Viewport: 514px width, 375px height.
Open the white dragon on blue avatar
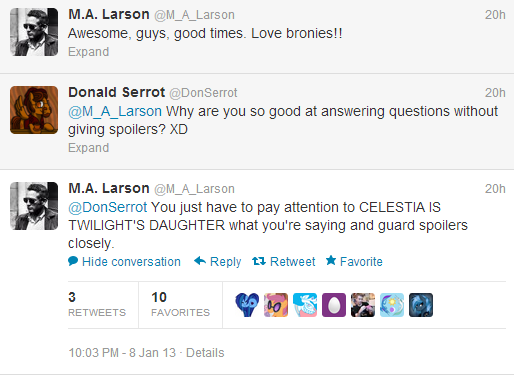(305, 305)
